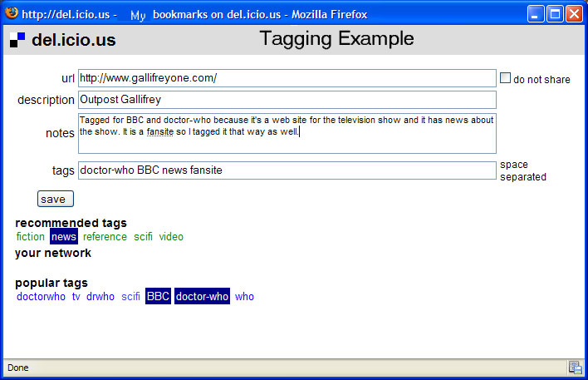Add the recommended tag fiction
588x380 pixels.
tap(31, 236)
